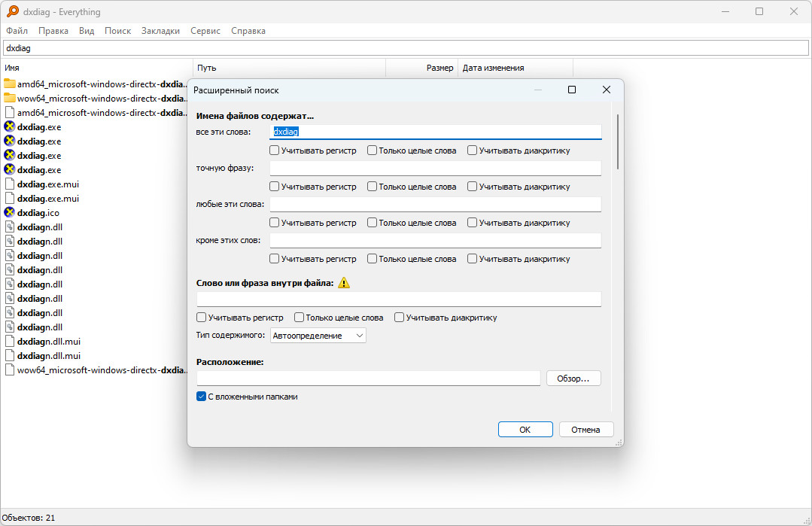812x526 pixels.
Task: Enable Только целые слова under все эти слова
Action: point(372,151)
